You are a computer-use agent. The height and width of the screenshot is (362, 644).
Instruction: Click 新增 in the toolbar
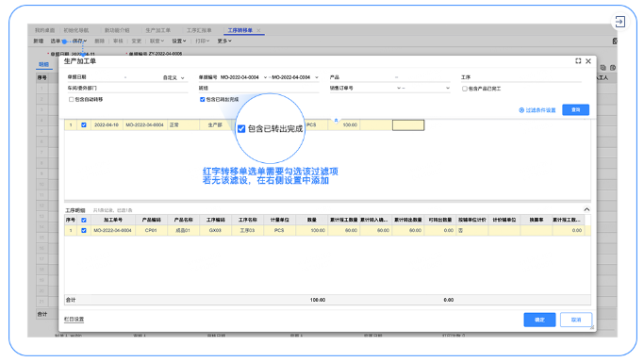(39, 41)
